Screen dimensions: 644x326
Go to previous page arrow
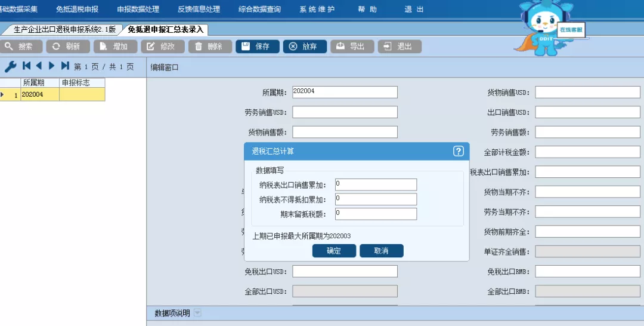coord(39,66)
